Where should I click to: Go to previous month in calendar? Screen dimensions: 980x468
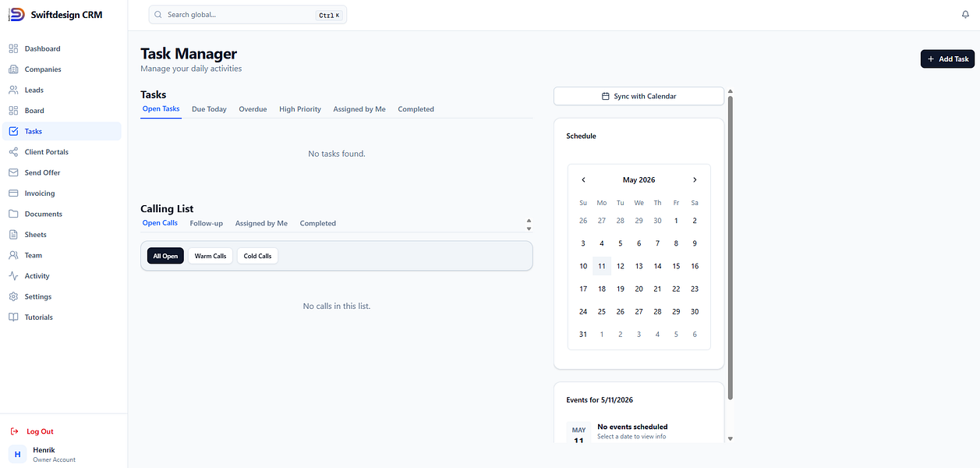[583, 179]
